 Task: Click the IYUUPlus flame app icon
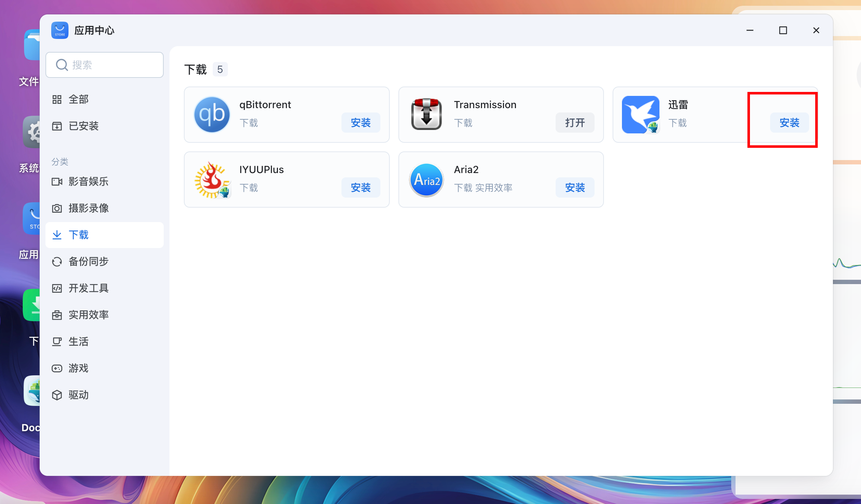pos(212,180)
